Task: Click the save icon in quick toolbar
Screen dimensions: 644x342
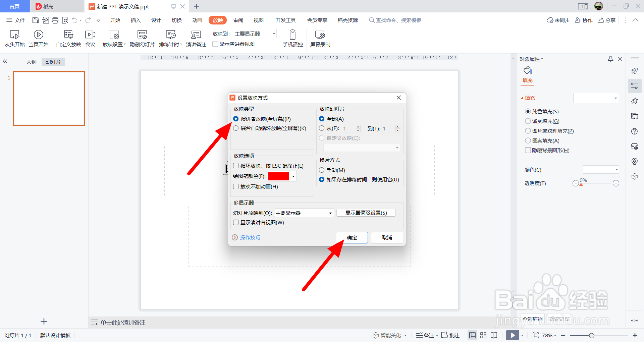Action: coord(36,20)
